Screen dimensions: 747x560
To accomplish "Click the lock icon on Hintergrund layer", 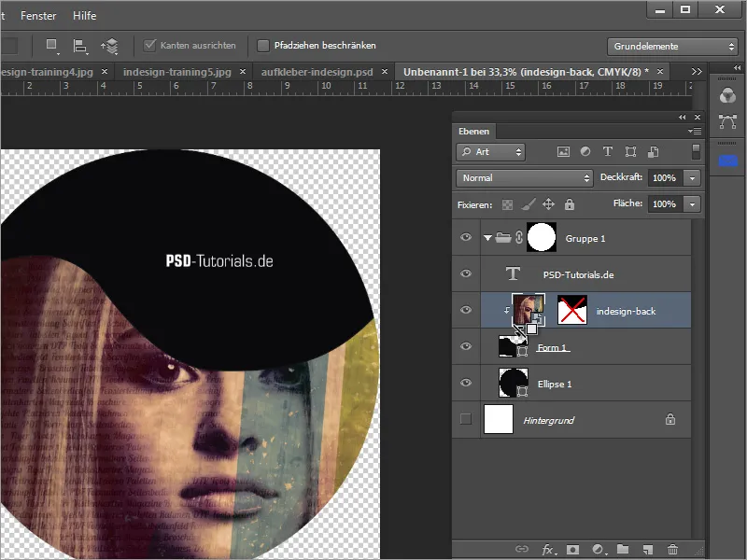I will click(670, 419).
